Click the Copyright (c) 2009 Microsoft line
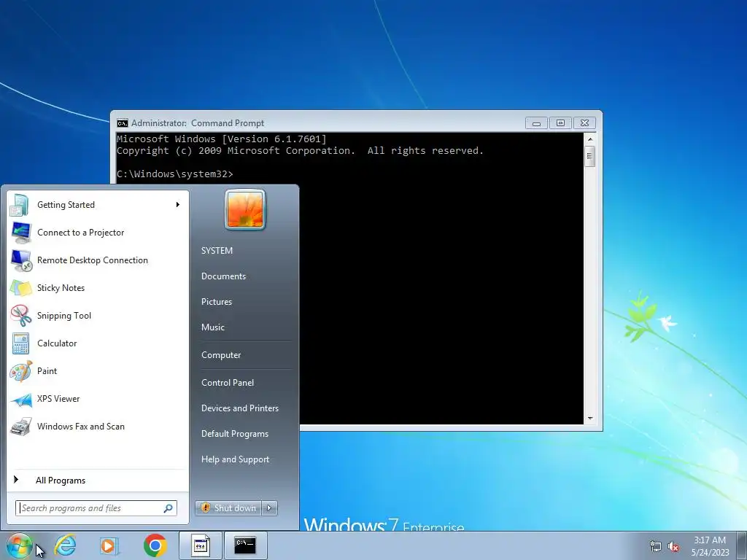The height and width of the screenshot is (560, 747). pos(300,151)
